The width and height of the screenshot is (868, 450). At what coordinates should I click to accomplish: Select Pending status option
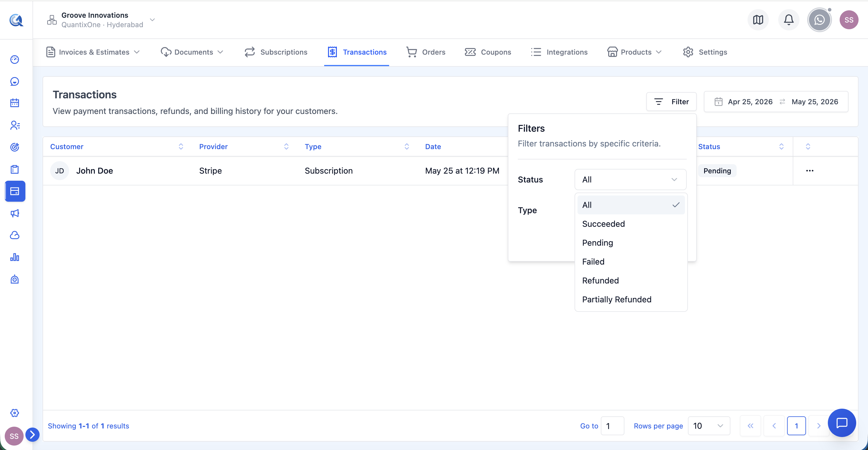tap(631, 242)
